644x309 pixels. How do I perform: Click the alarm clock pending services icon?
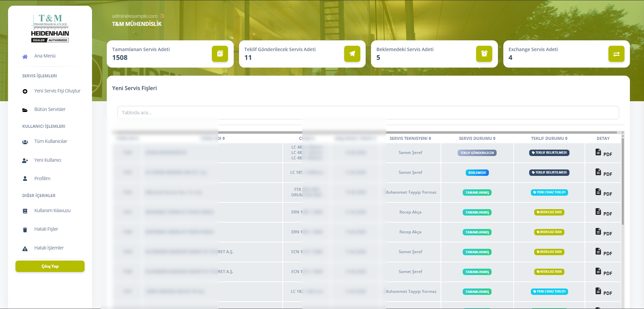(484, 54)
